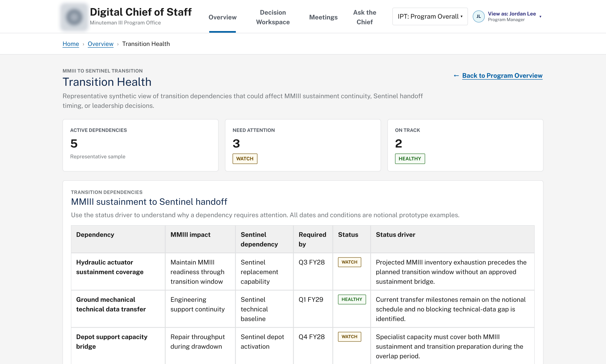This screenshot has height=364, width=606.
Task: Select Hydraulic actuator sustainment coverage row name
Action: (110, 267)
